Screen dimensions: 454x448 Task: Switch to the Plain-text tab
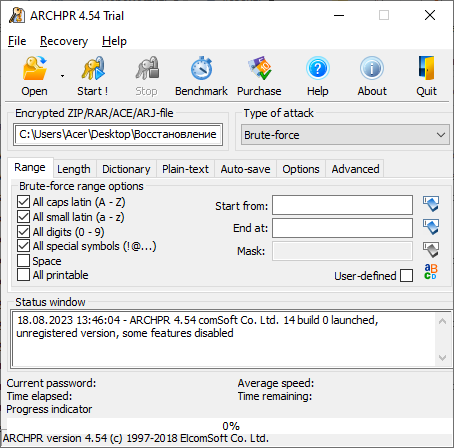coord(185,169)
